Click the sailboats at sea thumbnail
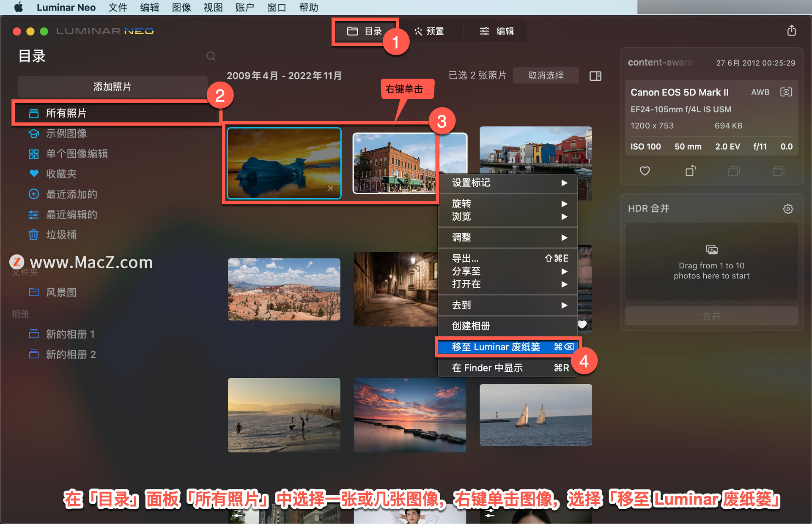This screenshot has width=812, height=524. point(536,415)
